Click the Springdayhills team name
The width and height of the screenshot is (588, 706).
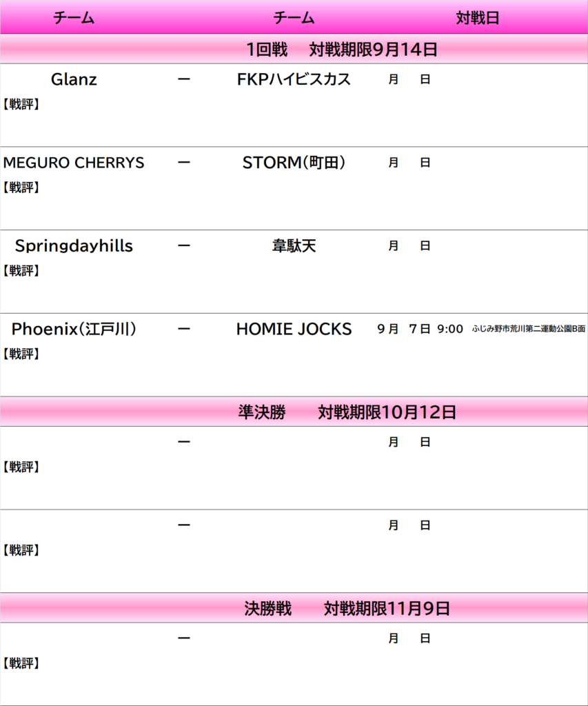74,246
